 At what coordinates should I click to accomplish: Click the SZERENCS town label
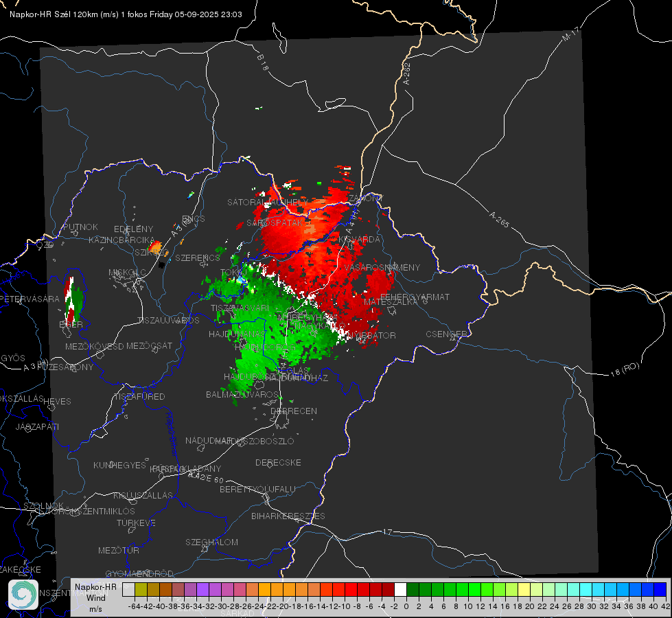pyautogui.click(x=198, y=257)
